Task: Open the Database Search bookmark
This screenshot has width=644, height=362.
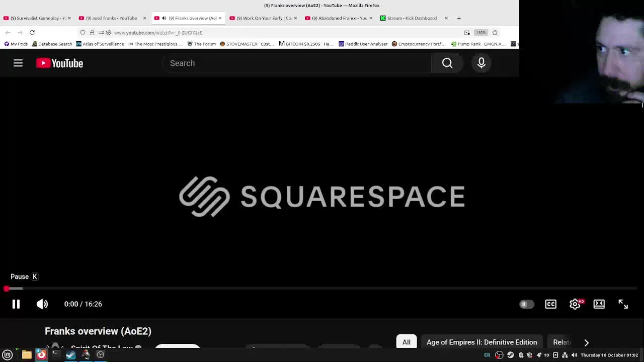Action: [x=52, y=44]
